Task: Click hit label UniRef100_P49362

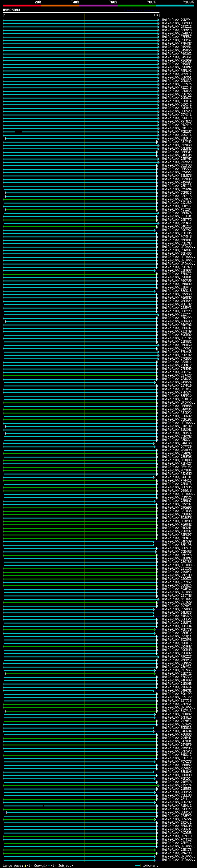Action: 177,54
